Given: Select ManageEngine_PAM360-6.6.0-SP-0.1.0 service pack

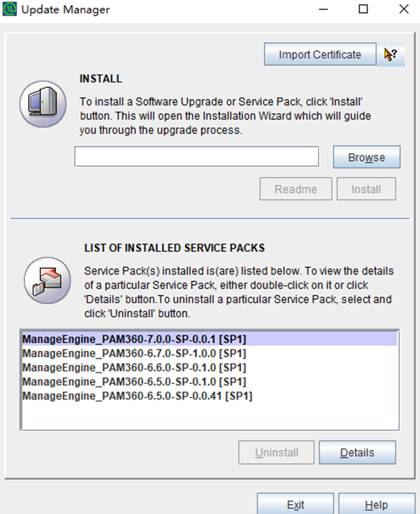Looking at the screenshot, I should point(209,367).
